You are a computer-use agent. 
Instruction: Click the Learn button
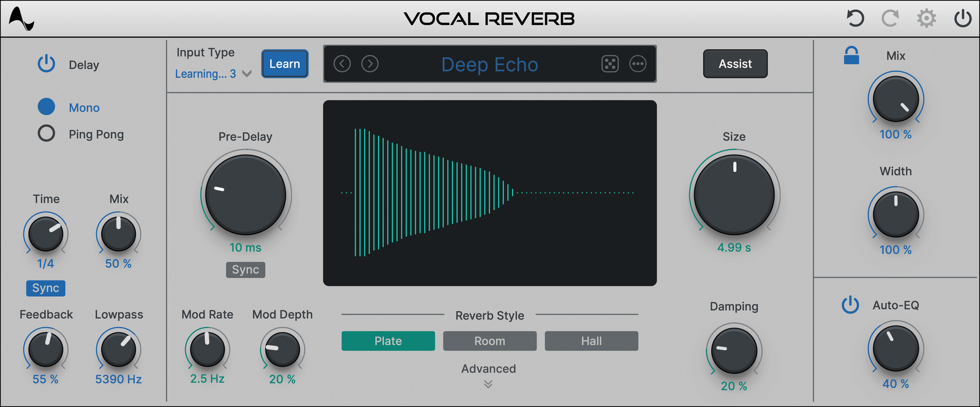pos(285,64)
